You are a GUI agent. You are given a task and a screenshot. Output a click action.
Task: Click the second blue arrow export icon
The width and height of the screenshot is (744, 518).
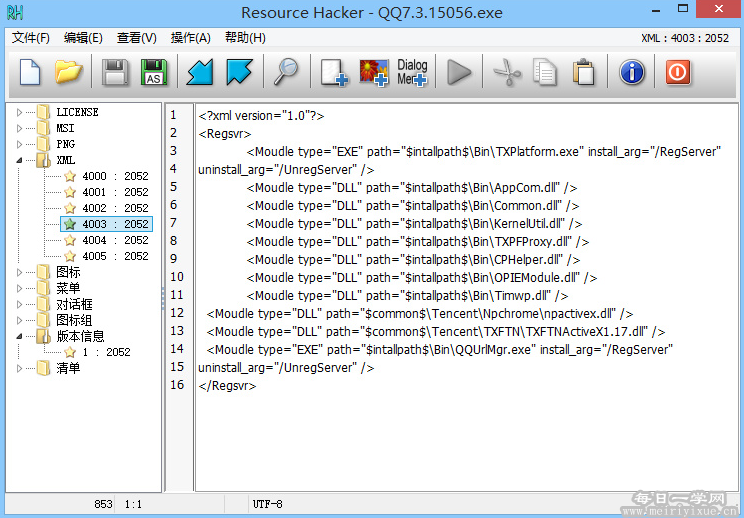pyautogui.click(x=239, y=72)
